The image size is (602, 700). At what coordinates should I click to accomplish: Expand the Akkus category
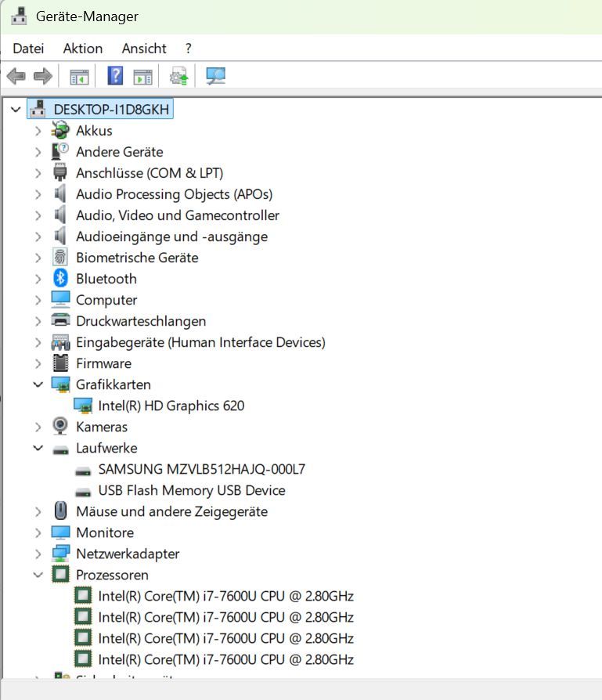tap(38, 131)
